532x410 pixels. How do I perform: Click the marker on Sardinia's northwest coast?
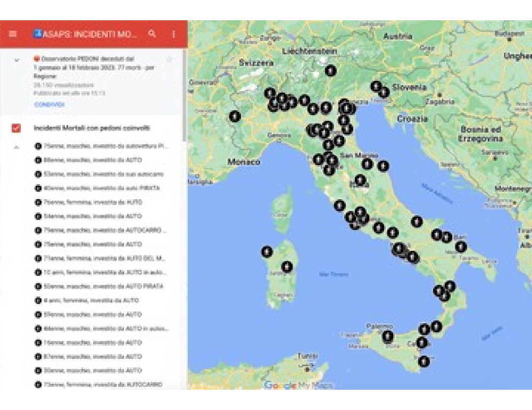(x=267, y=252)
